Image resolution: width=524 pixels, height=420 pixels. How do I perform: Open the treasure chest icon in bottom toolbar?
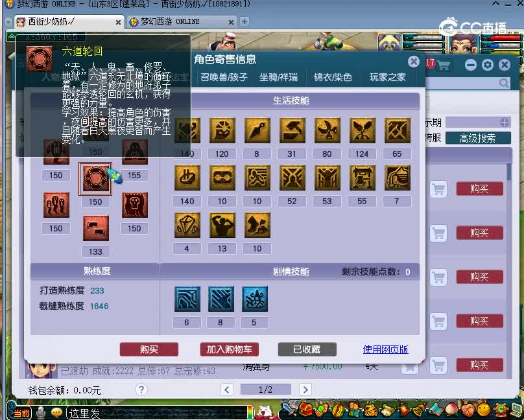(x=305, y=410)
